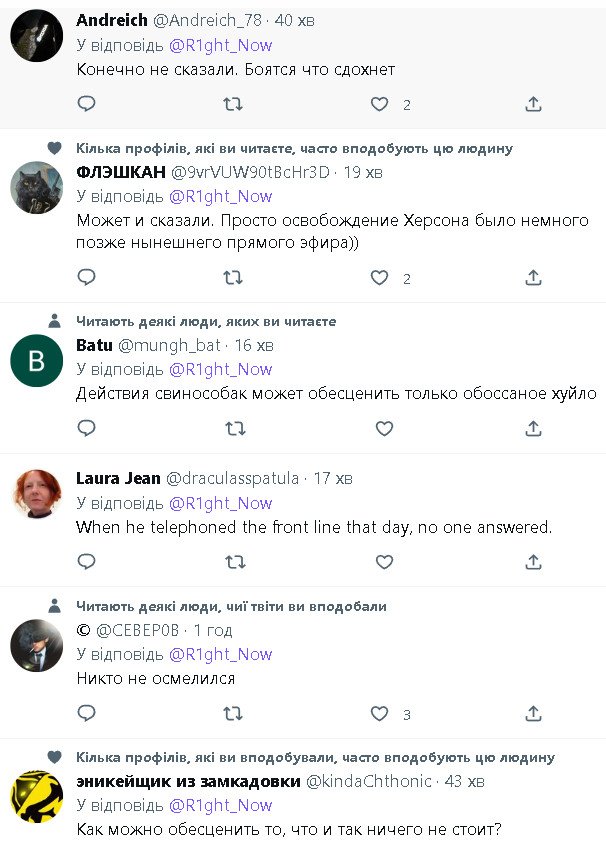Open @mungh_bat profile handle
The height and width of the screenshot is (841, 606).
[170, 345]
